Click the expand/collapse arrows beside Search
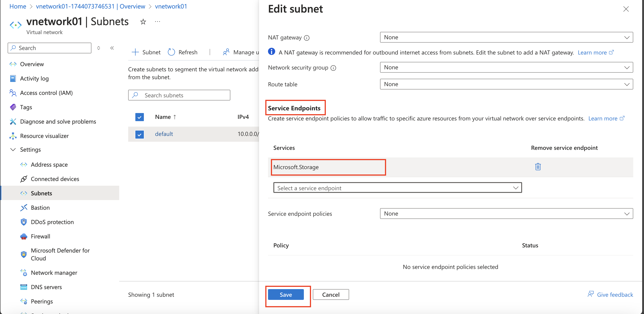 click(99, 48)
